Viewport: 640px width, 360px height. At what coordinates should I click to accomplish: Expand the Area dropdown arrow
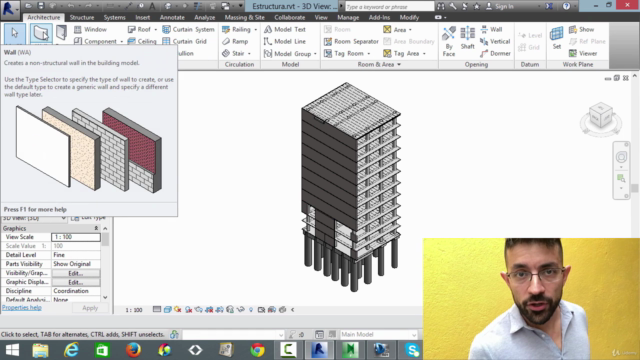pos(410,30)
